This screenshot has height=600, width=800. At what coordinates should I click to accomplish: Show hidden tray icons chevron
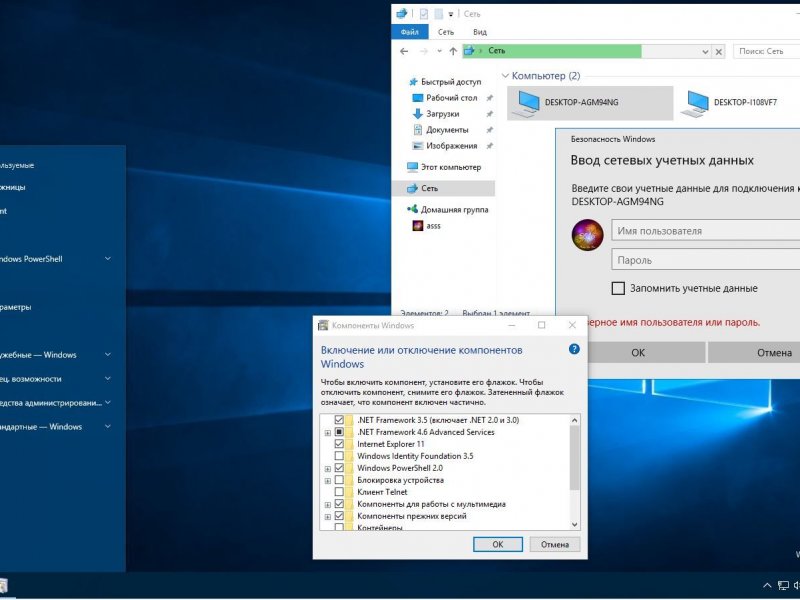(767, 586)
